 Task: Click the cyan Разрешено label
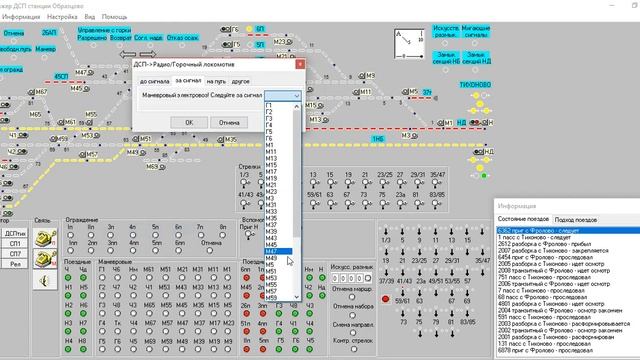(92, 38)
